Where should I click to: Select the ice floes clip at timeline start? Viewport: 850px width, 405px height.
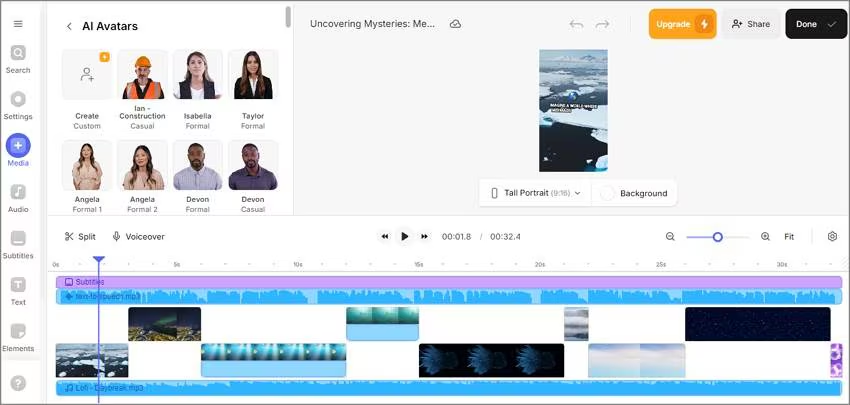pyautogui.click(x=92, y=360)
